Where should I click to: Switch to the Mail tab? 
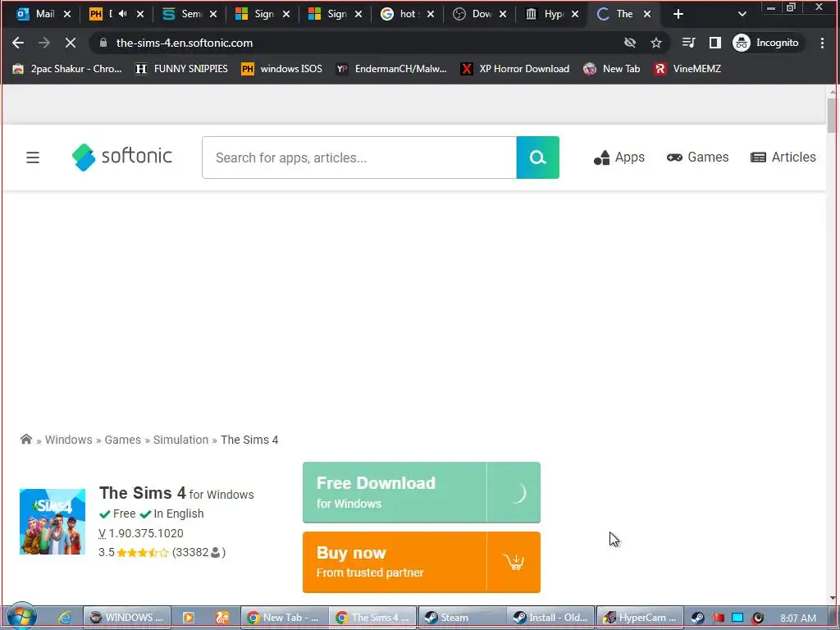(43, 15)
